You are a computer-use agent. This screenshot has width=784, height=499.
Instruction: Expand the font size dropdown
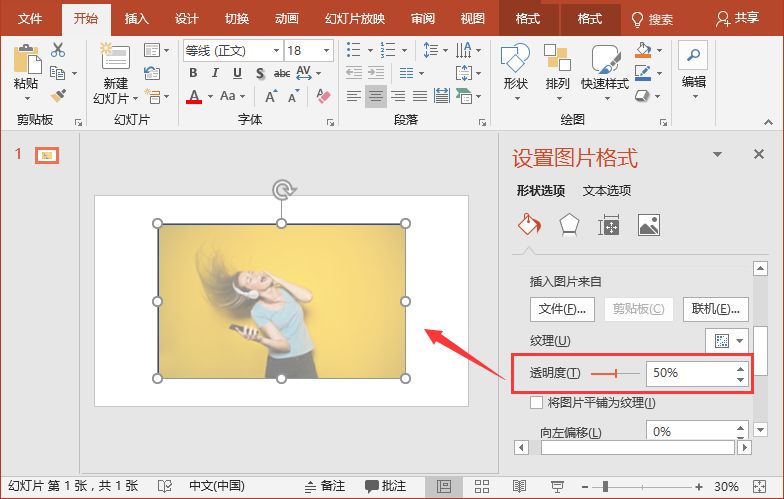pos(326,50)
